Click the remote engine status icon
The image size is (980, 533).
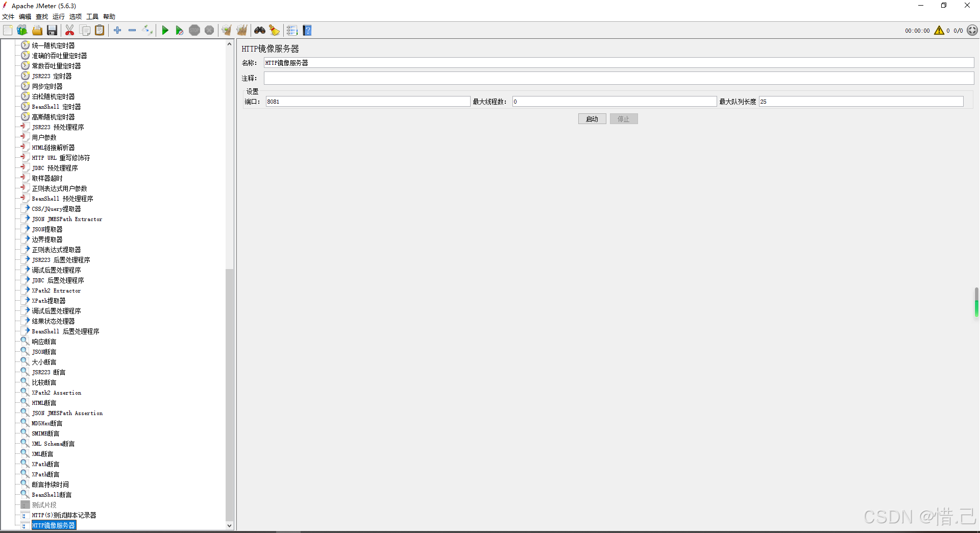[972, 31]
